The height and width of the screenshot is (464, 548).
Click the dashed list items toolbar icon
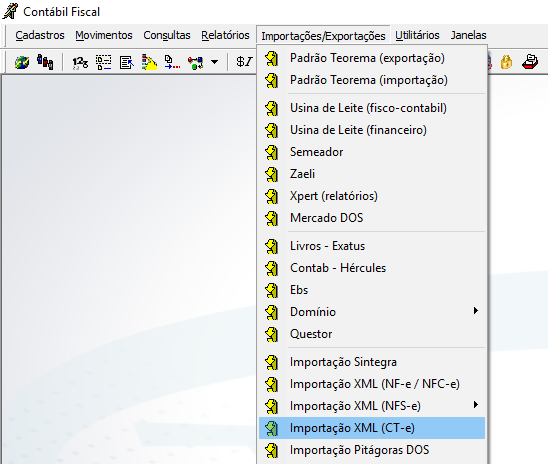coord(103,63)
